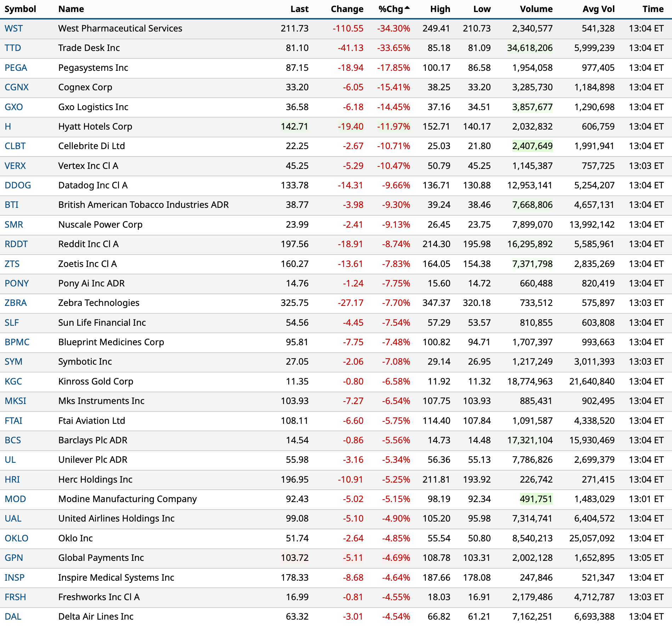This screenshot has height=626, width=672.
Task: Click the Avg Vol column header
Action: pyautogui.click(x=598, y=9)
